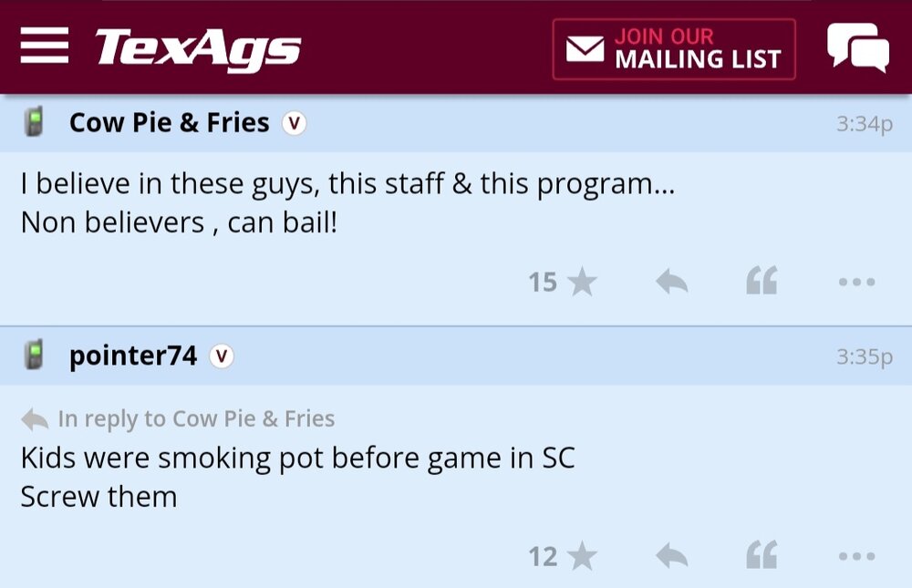This screenshot has height=588, width=912.
Task: Expand more options on Cow Pie & Fries post
Action: (856, 283)
